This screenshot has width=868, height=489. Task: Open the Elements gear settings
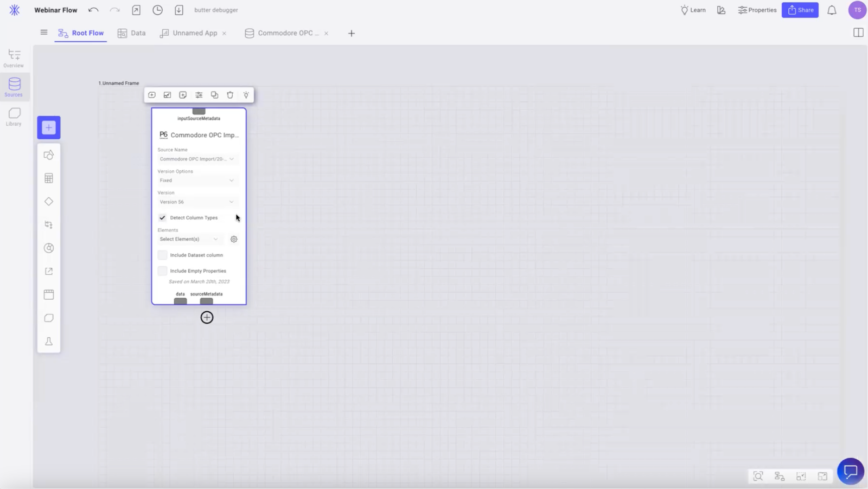pos(234,239)
